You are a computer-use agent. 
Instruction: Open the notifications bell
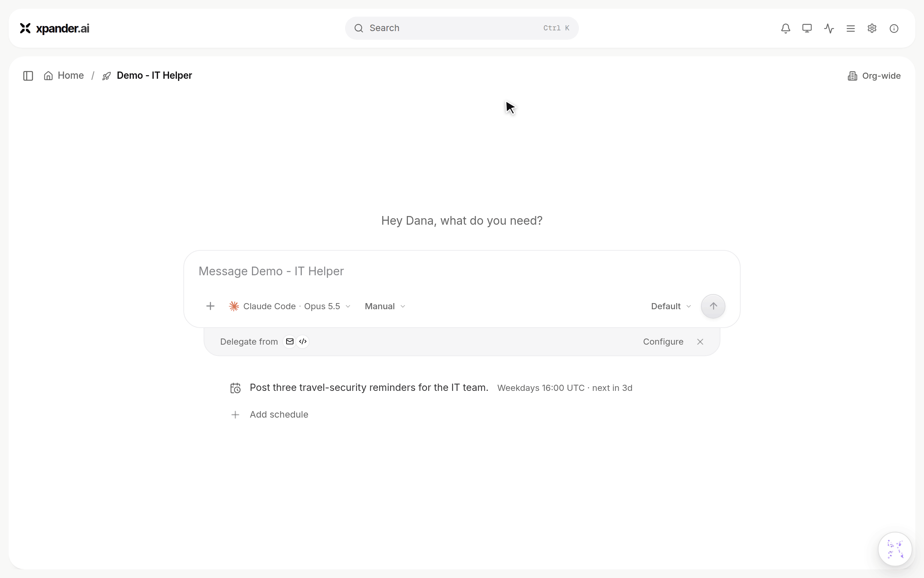click(x=785, y=28)
